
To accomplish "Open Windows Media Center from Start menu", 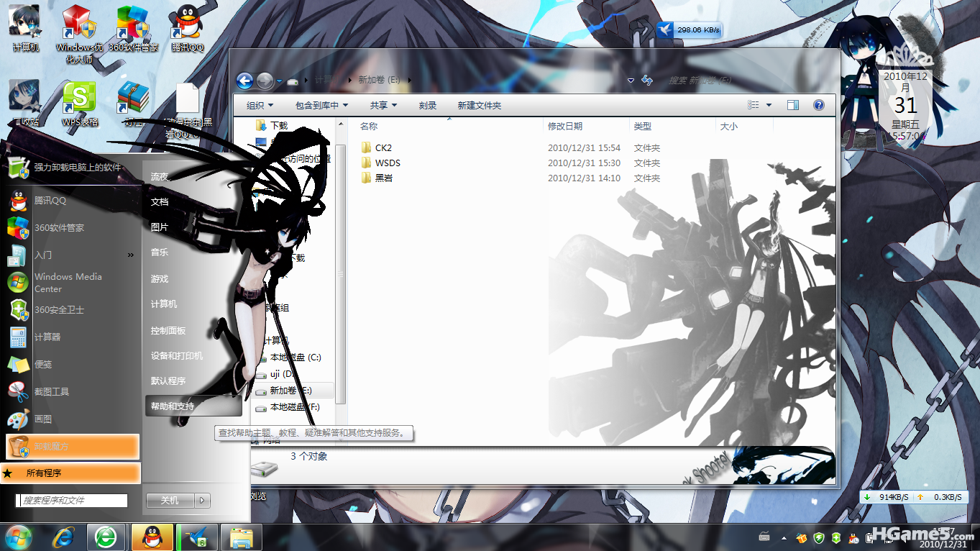I will pos(68,283).
